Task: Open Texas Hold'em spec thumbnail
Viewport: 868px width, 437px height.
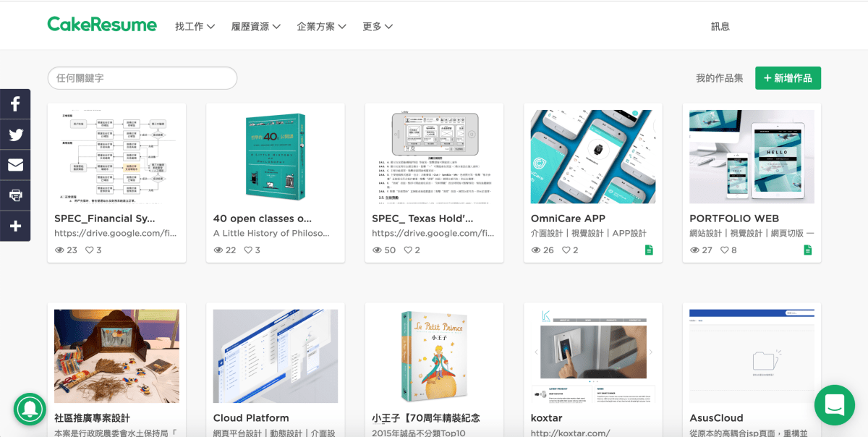Action: click(x=434, y=157)
